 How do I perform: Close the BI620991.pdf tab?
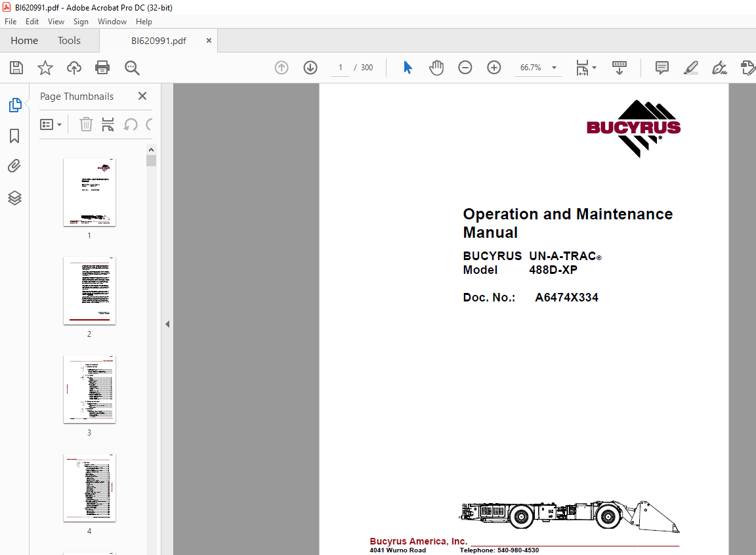209,41
